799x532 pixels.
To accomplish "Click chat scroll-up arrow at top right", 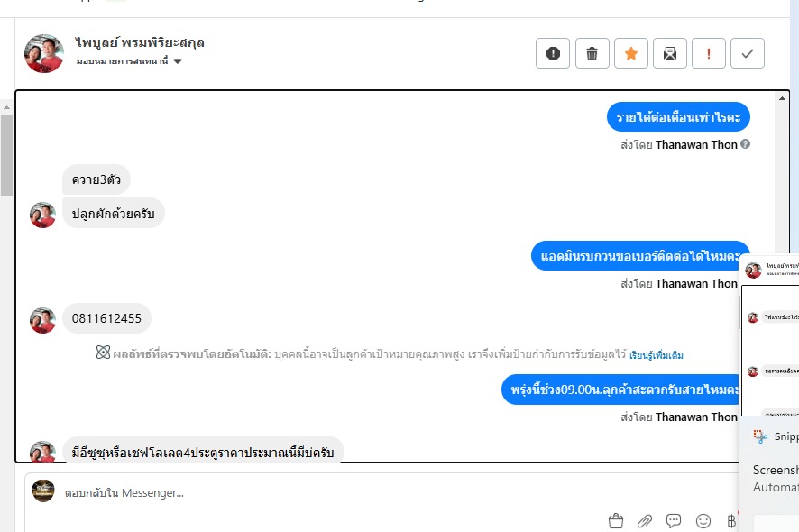I will (782, 98).
